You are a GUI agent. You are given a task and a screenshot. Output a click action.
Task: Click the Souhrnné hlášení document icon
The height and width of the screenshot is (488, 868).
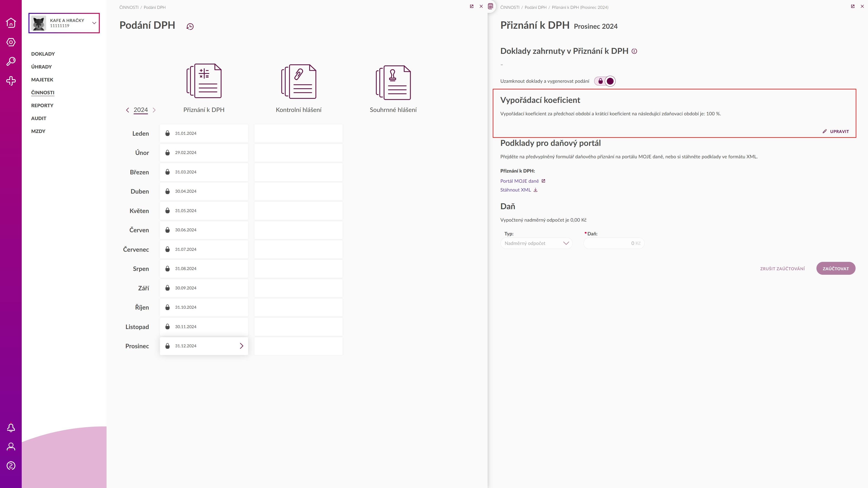393,82
